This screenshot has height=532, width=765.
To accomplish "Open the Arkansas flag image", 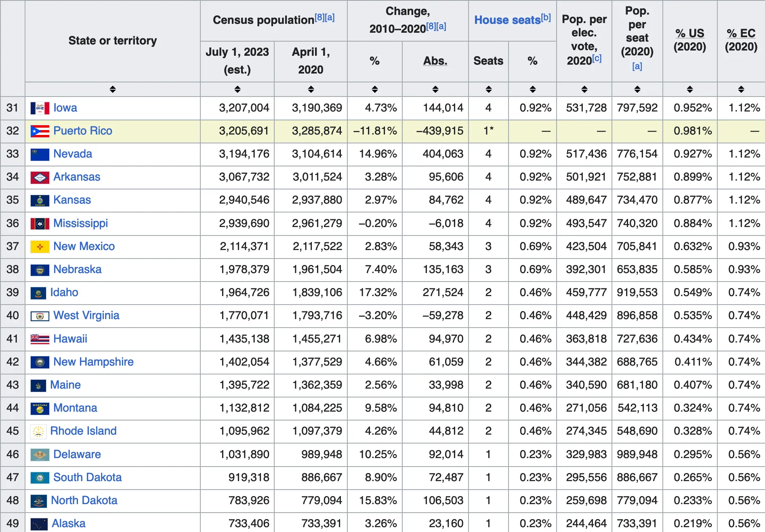I will 40,177.
